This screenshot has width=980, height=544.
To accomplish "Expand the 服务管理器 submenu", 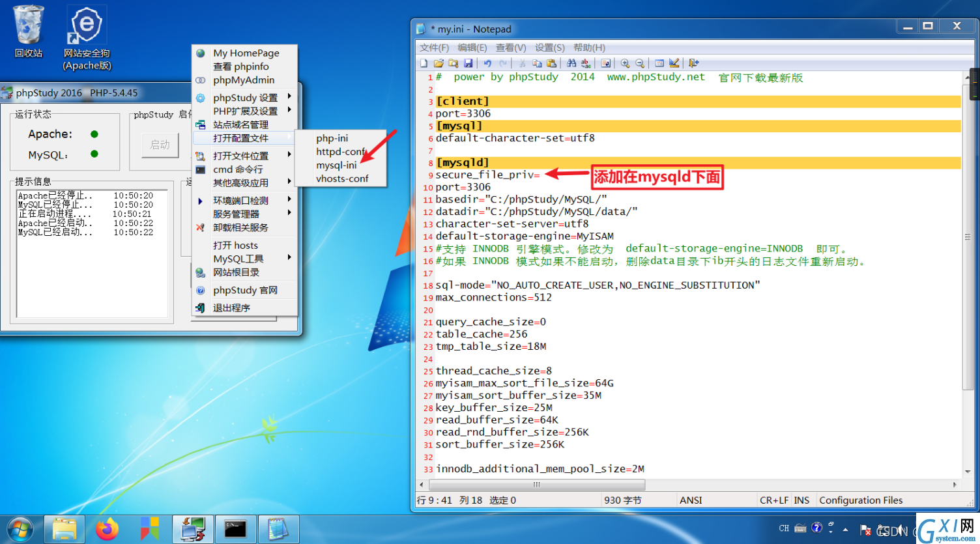I will 245,214.
